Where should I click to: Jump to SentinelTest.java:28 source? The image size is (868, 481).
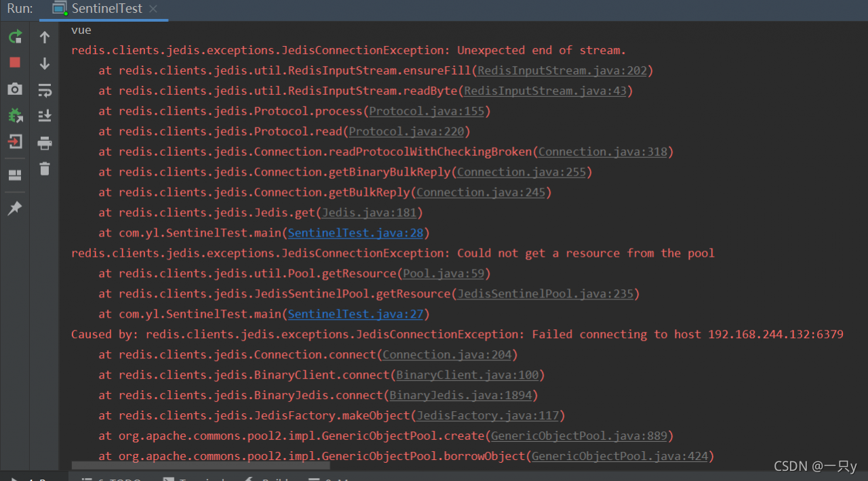(x=355, y=233)
